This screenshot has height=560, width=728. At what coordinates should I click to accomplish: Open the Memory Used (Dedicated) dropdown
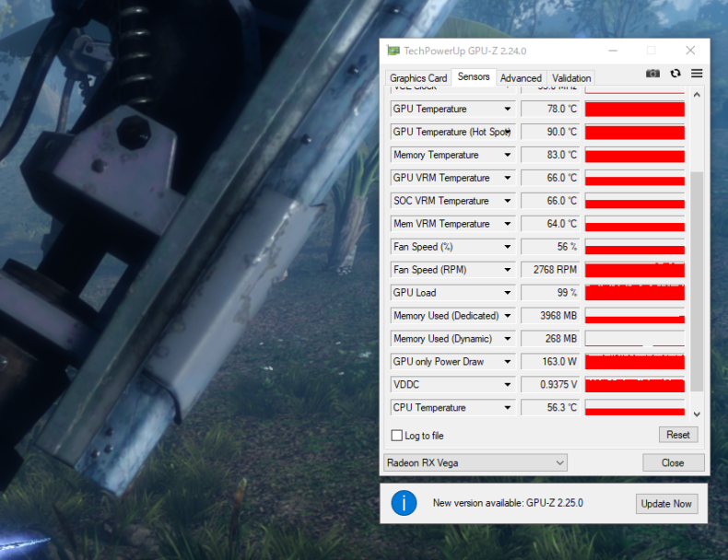pyautogui.click(x=508, y=316)
